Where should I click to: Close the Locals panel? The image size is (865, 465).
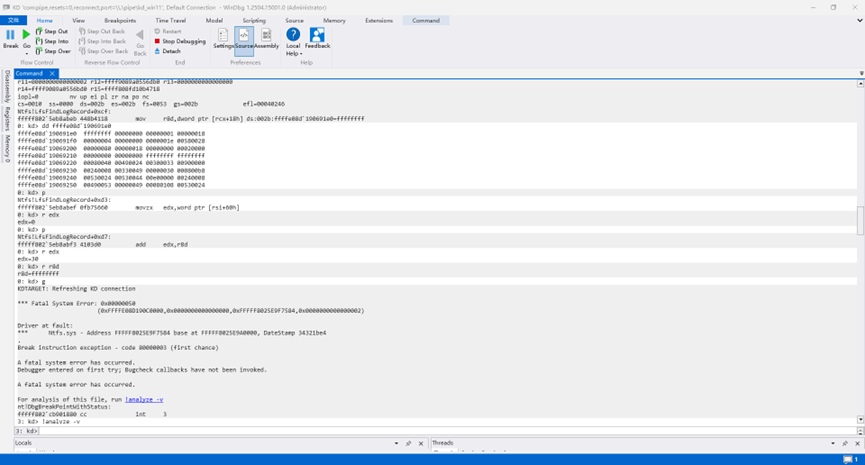421,443
